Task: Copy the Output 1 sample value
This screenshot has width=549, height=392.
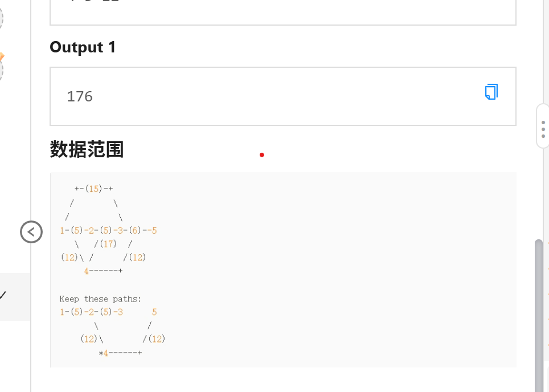Action: pos(491,92)
